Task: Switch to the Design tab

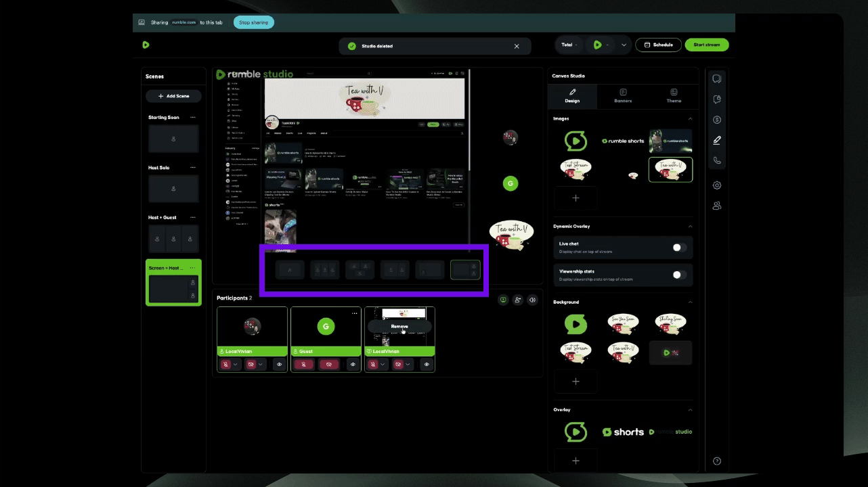Action: (x=572, y=95)
